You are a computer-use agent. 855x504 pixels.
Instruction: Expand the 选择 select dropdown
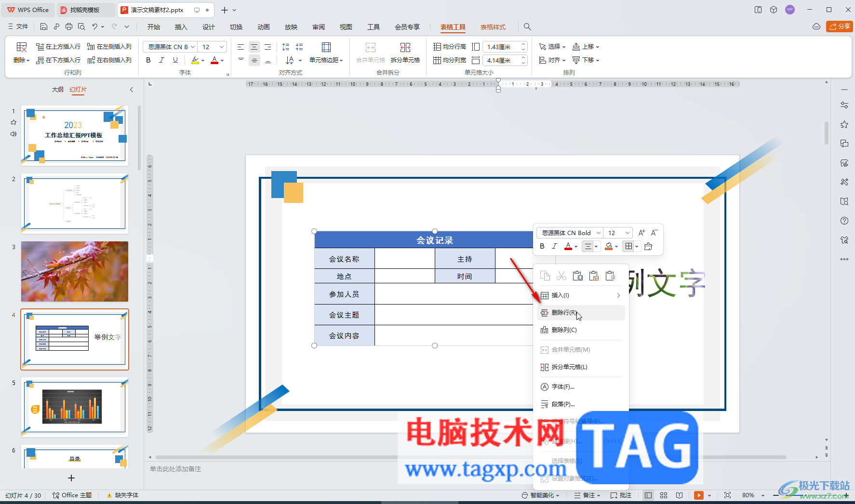(552, 47)
